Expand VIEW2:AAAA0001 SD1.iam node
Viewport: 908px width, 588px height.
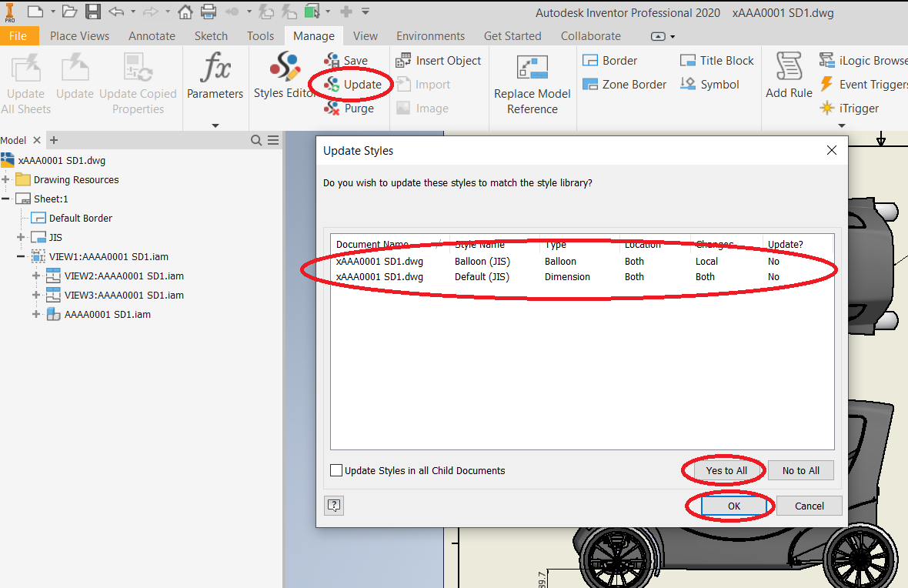coord(36,276)
